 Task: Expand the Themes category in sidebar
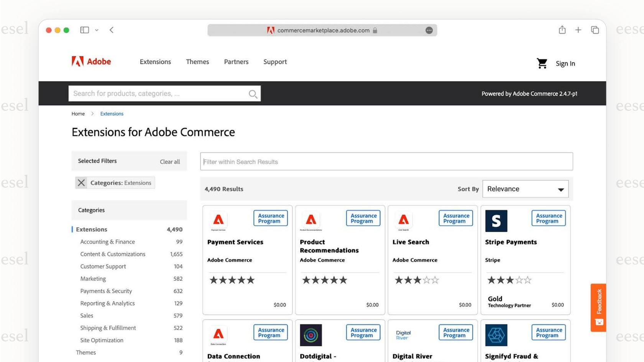click(86, 352)
